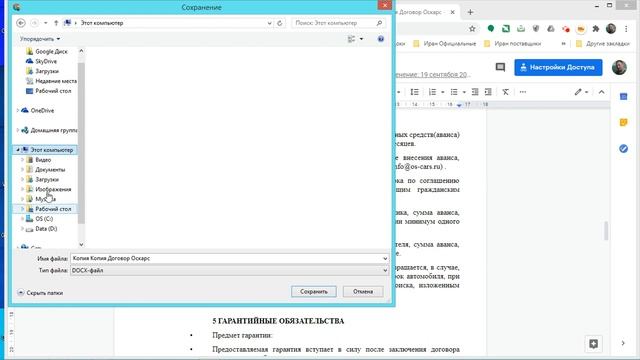Clear formatting in Docs toolbar
The width and height of the screenshot is (640, 360).
click(505, 92)
